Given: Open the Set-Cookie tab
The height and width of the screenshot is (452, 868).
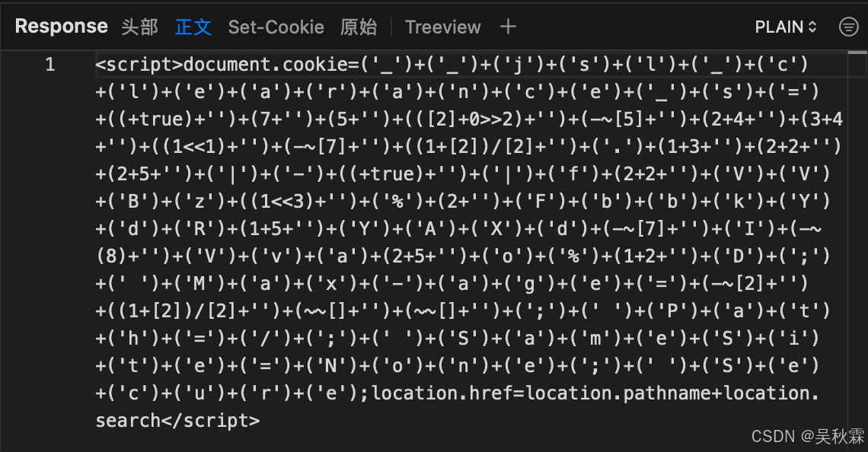Looking at the screenshot, I should [276, 27].
